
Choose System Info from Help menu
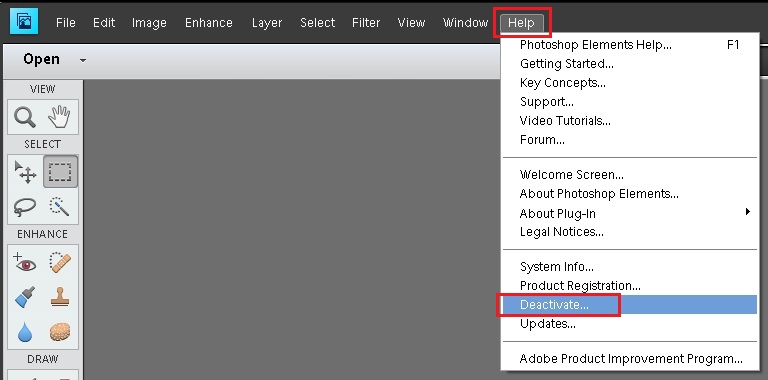(629, 267)
